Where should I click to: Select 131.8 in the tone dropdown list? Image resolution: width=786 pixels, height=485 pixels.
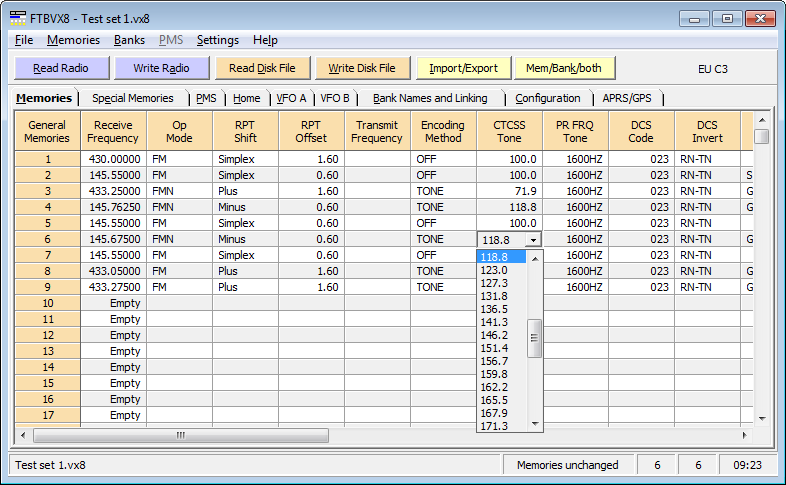tap(501, 296)
